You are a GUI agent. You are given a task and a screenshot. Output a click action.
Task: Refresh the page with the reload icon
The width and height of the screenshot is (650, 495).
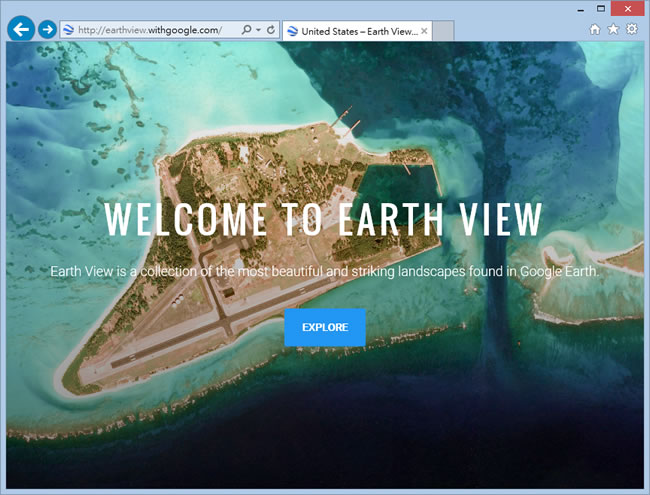tap(270, 31)
